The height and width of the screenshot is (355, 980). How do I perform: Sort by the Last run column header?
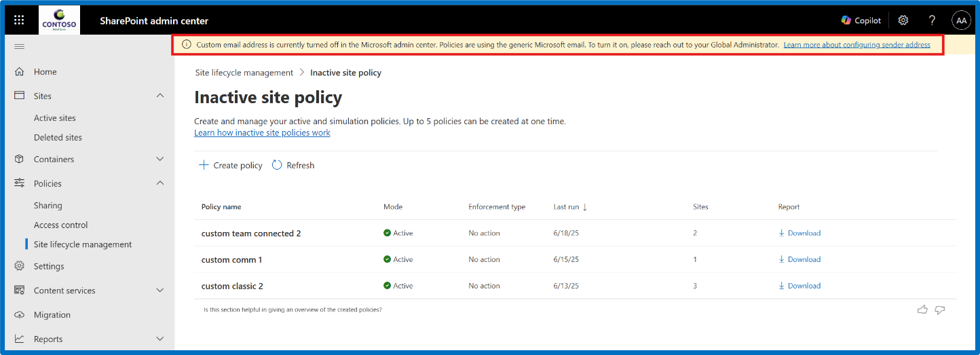566,207
